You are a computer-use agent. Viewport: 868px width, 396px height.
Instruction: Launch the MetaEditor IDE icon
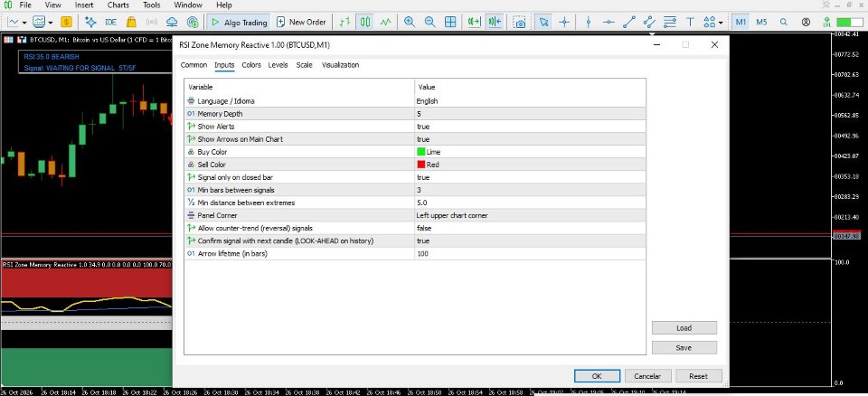(x=110, y=23)
